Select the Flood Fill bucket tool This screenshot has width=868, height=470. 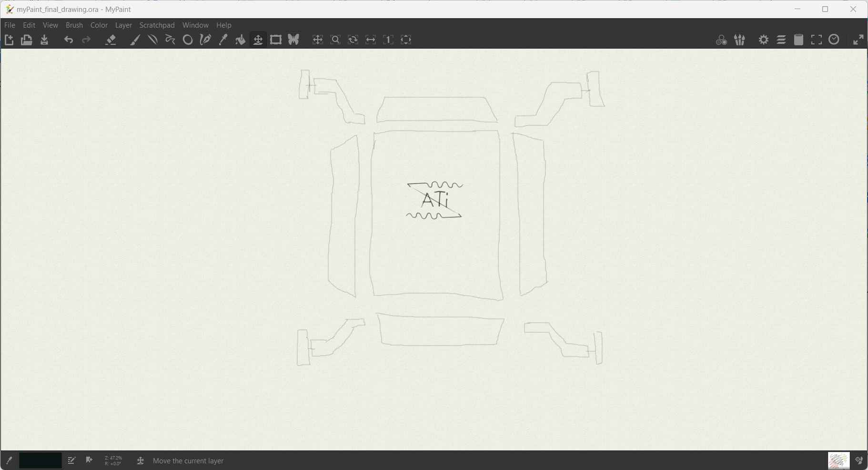241,40
